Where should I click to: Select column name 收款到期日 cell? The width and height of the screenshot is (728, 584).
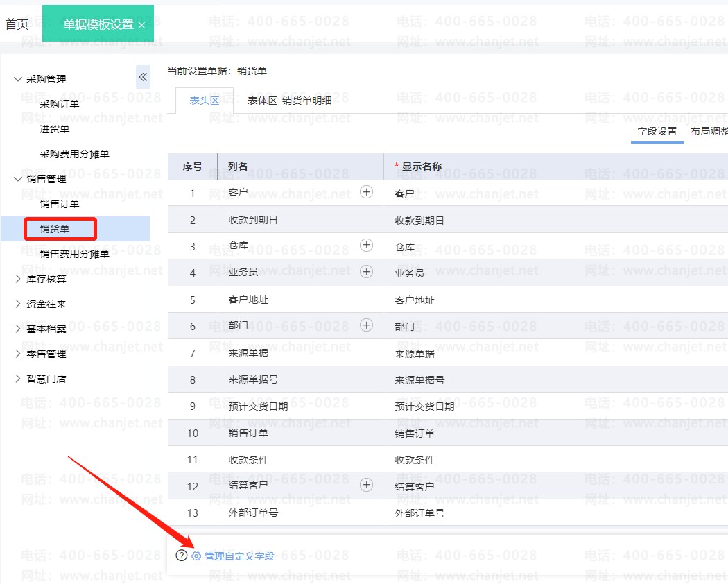253,220
